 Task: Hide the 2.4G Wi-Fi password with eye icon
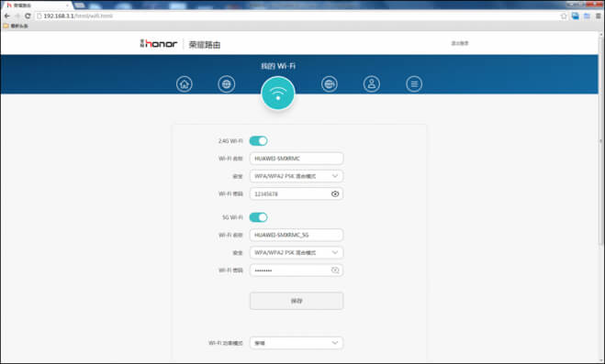[x=335, y=193]
